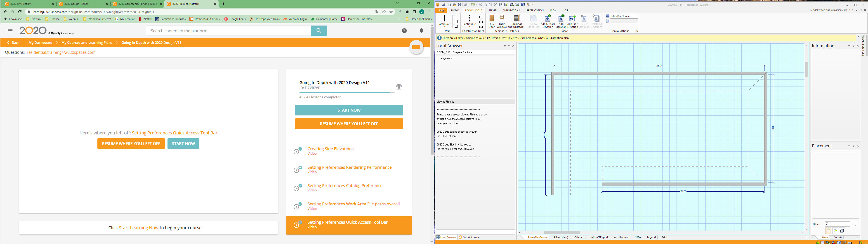Click the course progress bar
Image resolution: width=868 pixels, height=244 pixels.
[x=347, y=93]
